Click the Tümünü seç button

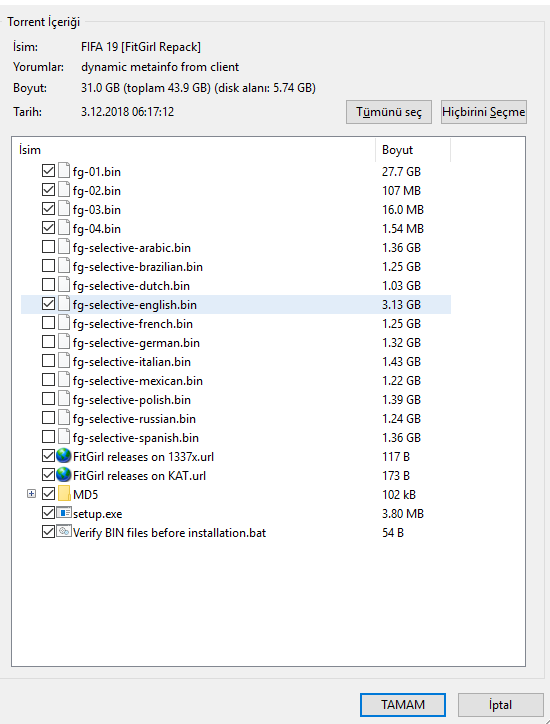[x=389, y=112]
